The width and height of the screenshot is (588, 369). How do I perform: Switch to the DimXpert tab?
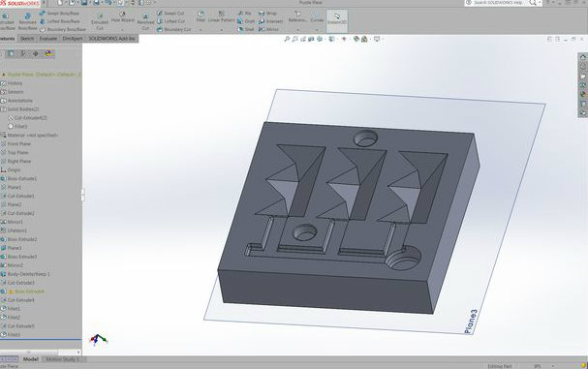(x=73, y=39)
